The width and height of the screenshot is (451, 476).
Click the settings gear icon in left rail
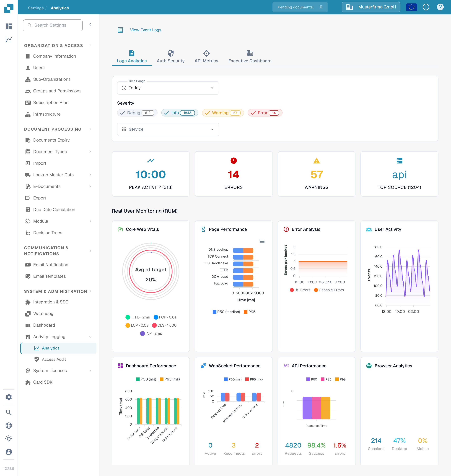tap(9, 397)
